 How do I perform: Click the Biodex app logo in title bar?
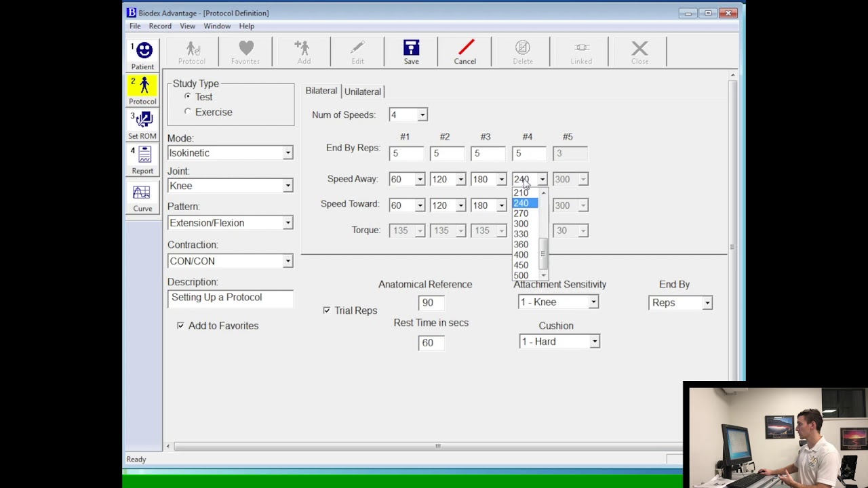pos(132,13)
